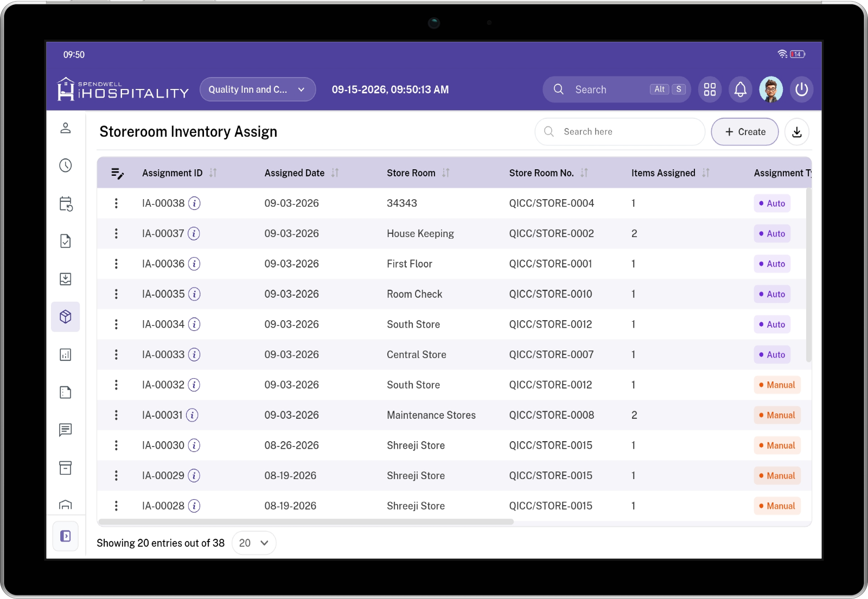Click the Spendwell iHospitality logo

[x=123, y=89]
